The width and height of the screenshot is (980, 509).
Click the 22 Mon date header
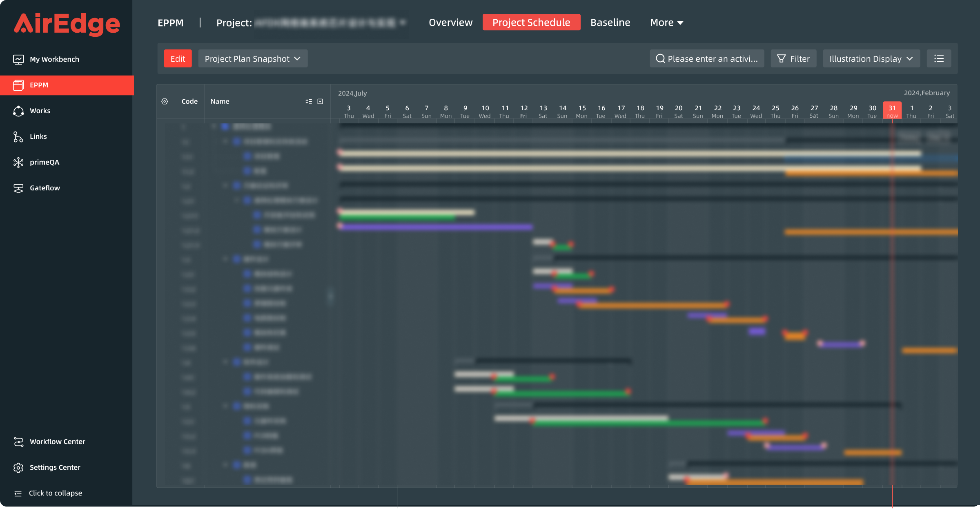point(717,112)
